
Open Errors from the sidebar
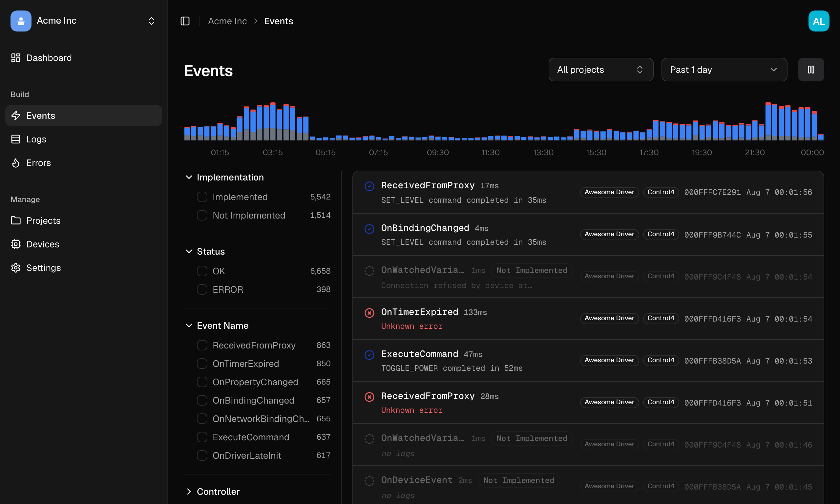coord(84,163)
